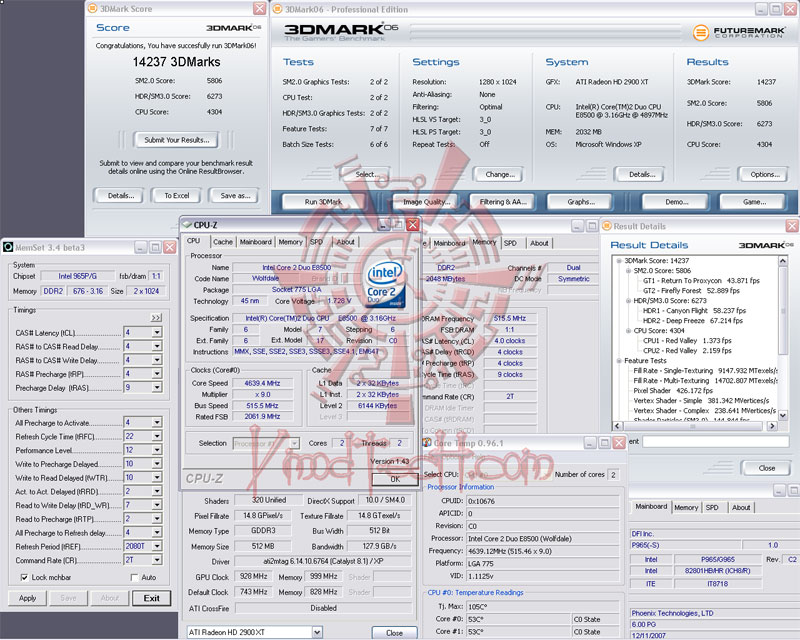Open RAS# Precharge (tRP) dropdown
Viewport: 800px width, 640px height.
click(157, 374)
